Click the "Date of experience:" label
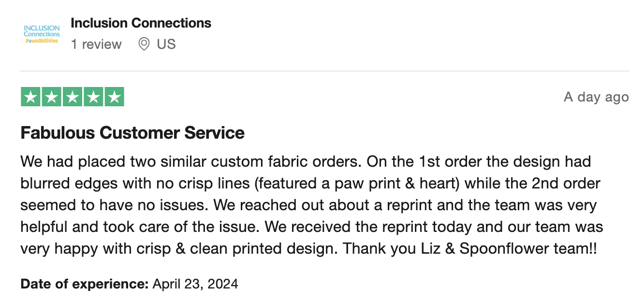Viewport: 644px width, 302px height. click(85, 284)
